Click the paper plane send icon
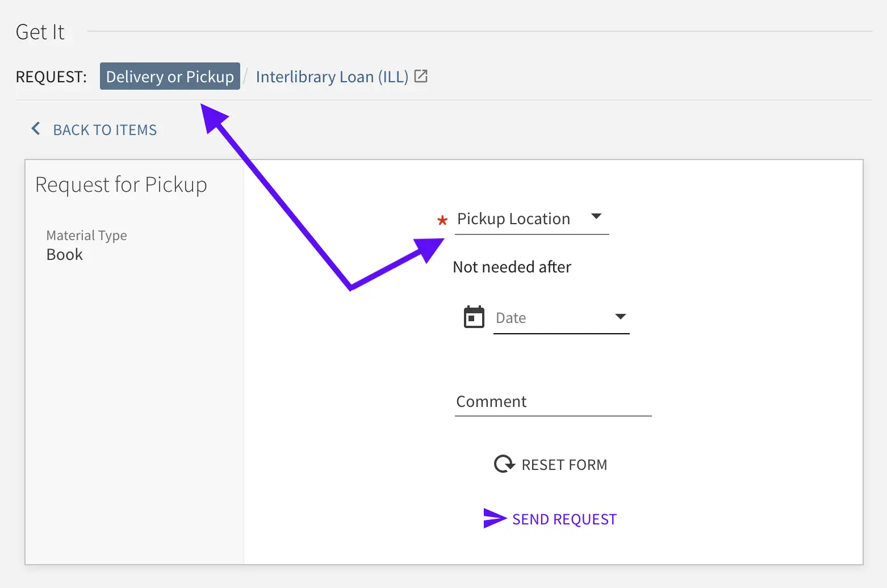The image size is (887, 588). pyautogui.click(x=494, y=518)
